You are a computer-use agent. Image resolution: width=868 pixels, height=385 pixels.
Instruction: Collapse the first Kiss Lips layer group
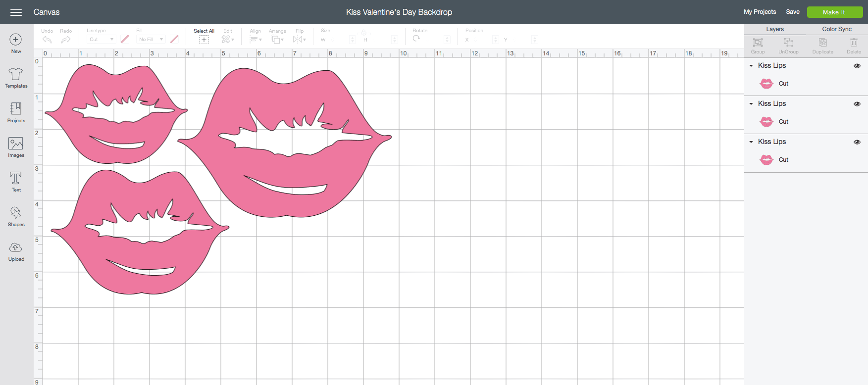751,66
